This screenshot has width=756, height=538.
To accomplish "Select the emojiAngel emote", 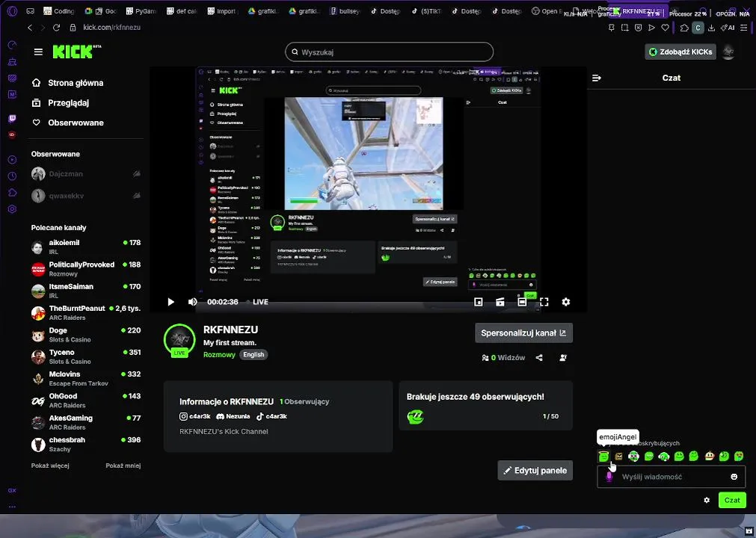I will [603, 456].
